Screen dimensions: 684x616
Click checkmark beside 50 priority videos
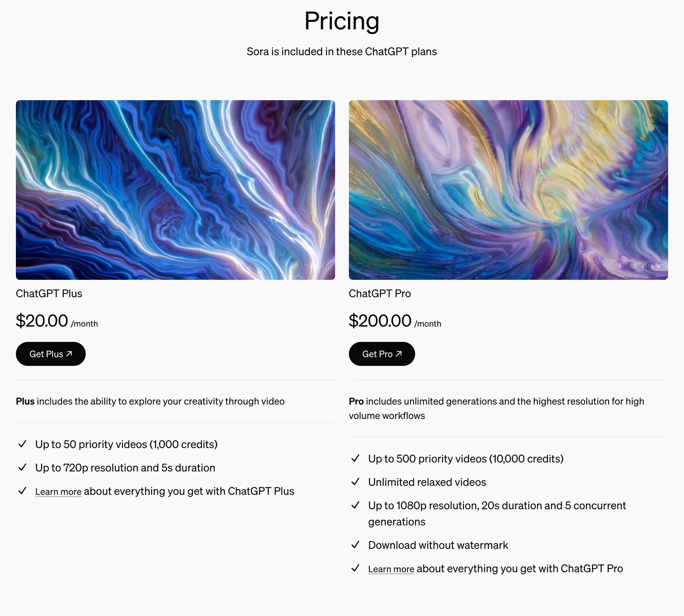[22, 444]
